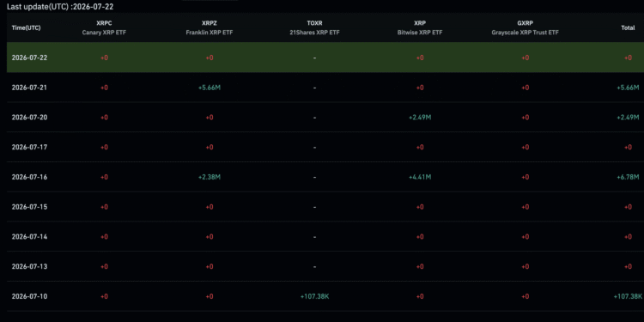The image size is (644, 322).
Task: Select the highlighted 2026-07-22 row date
Action: pos(29,58)
